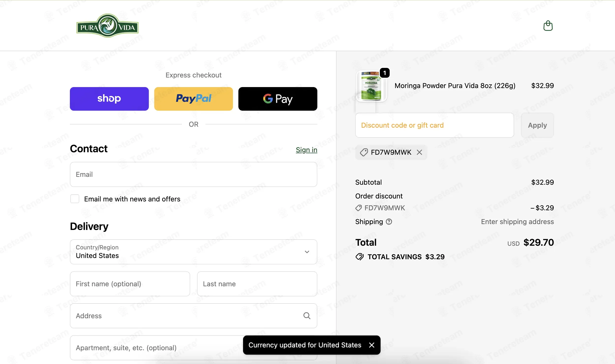This screenshot has width=615, height=364.
Task: Click the total savings tag icon
Action: [360, 257]
